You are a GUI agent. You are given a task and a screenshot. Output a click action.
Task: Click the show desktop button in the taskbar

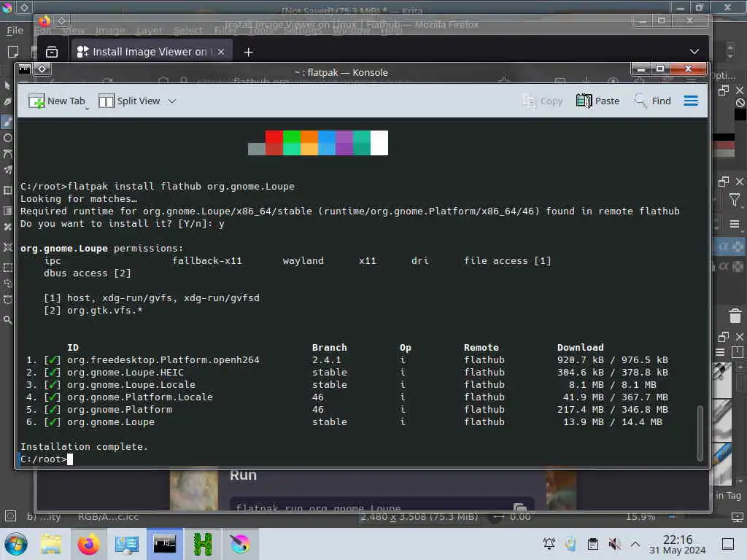coord(728,544)
